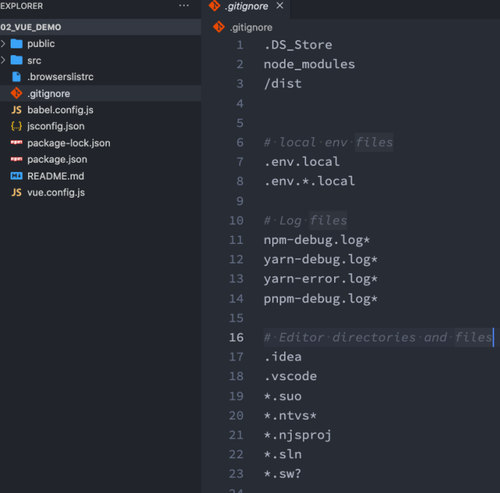Image resolution: width=500 pixels, height=493 pixels.
Task: Open jsconfig.json
Action: coord(56,126)
